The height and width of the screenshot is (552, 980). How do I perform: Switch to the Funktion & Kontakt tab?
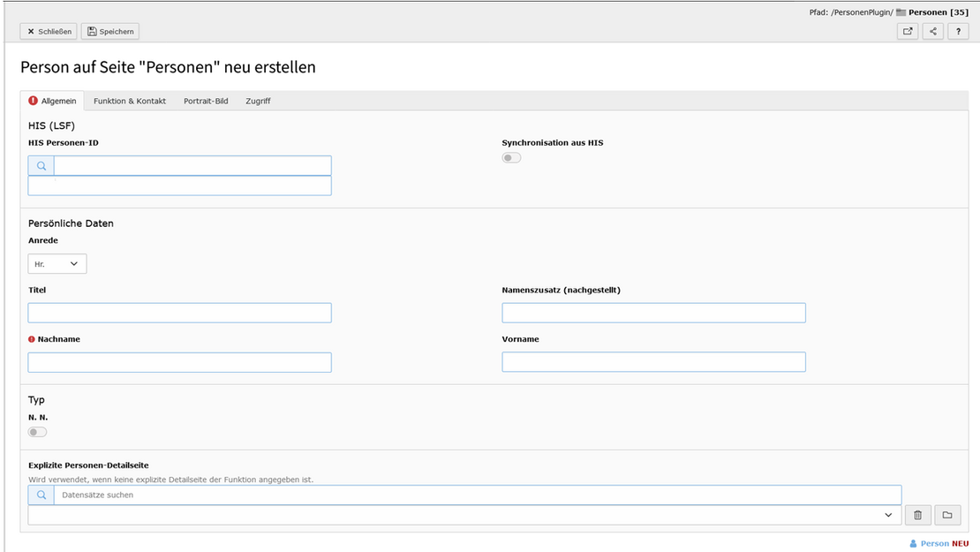coord(130,102)
